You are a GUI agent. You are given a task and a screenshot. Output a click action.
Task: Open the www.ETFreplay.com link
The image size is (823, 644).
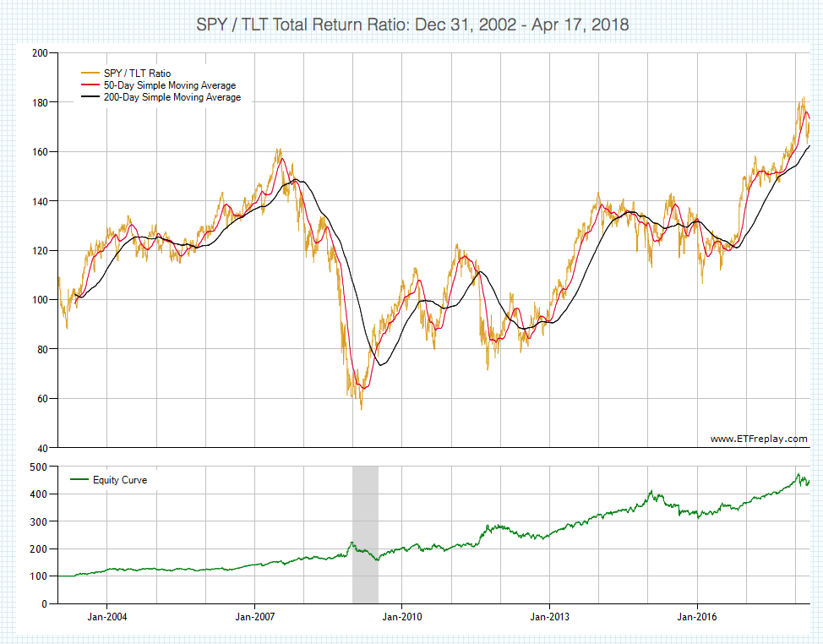(x=760, y=438)
